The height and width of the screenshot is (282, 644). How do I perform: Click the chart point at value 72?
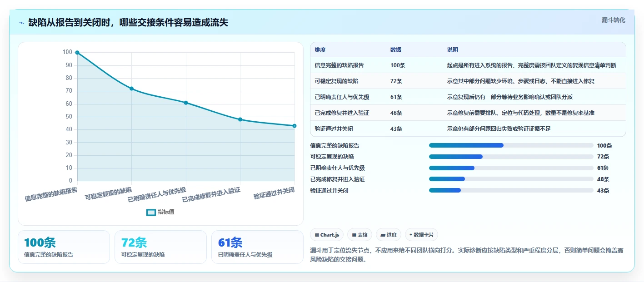pos(131,89)
